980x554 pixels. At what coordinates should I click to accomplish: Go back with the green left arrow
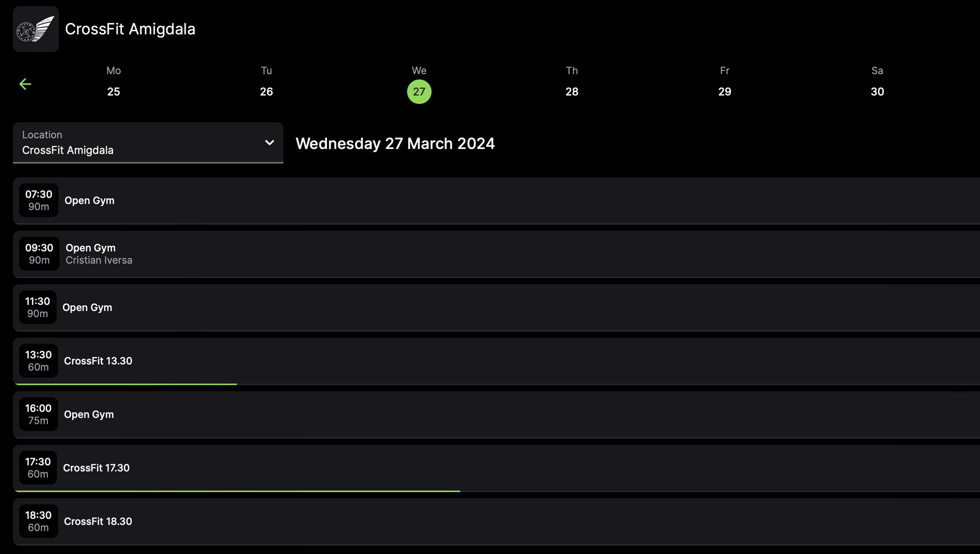tap(25, 84)
